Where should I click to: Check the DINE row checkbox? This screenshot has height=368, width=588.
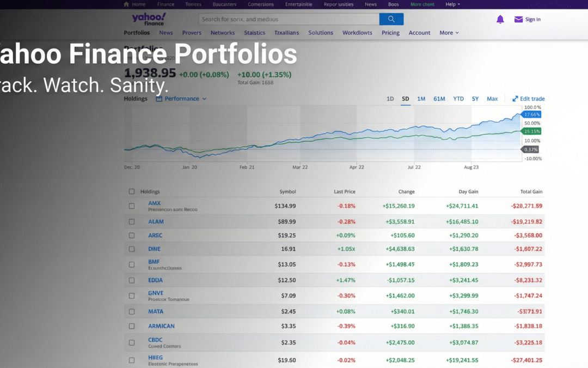coord(132,249)
